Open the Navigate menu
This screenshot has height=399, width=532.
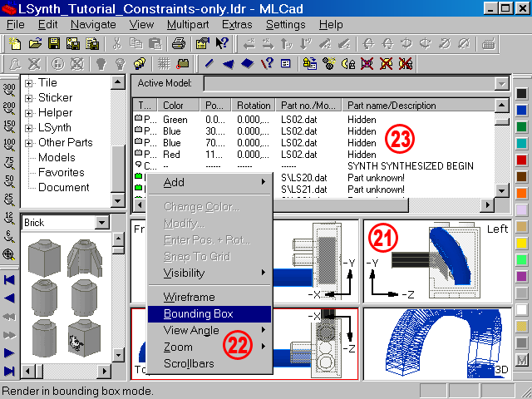coord(93,24)
